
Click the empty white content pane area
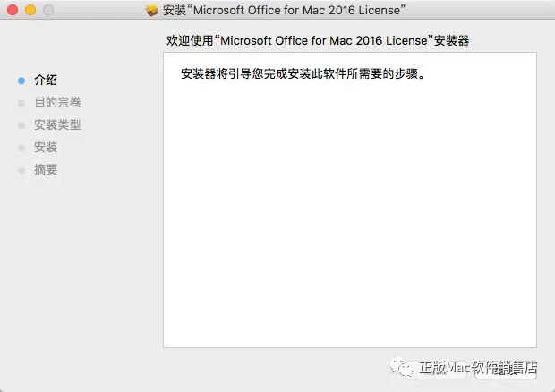(350, 212)
